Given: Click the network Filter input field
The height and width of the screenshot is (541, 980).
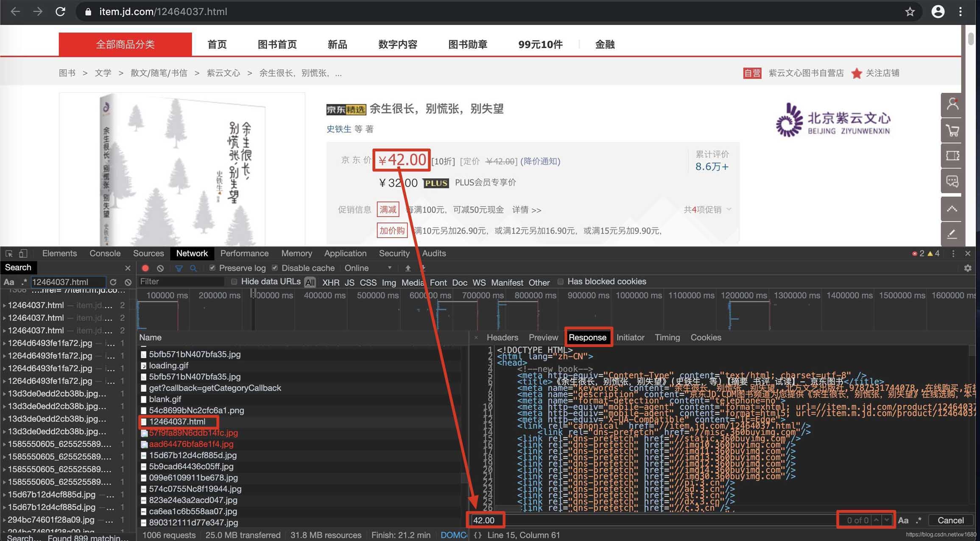Looking at the screenshot, I should (x=182, y=281).
